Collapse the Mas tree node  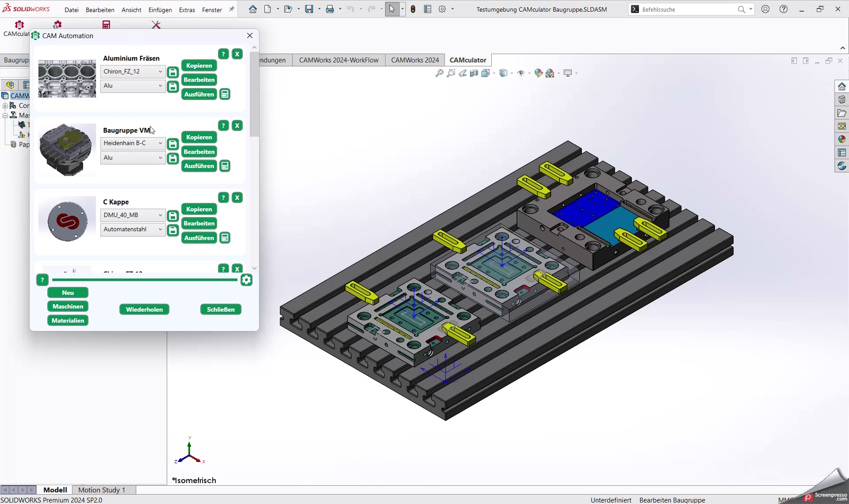tap(5, 115)
